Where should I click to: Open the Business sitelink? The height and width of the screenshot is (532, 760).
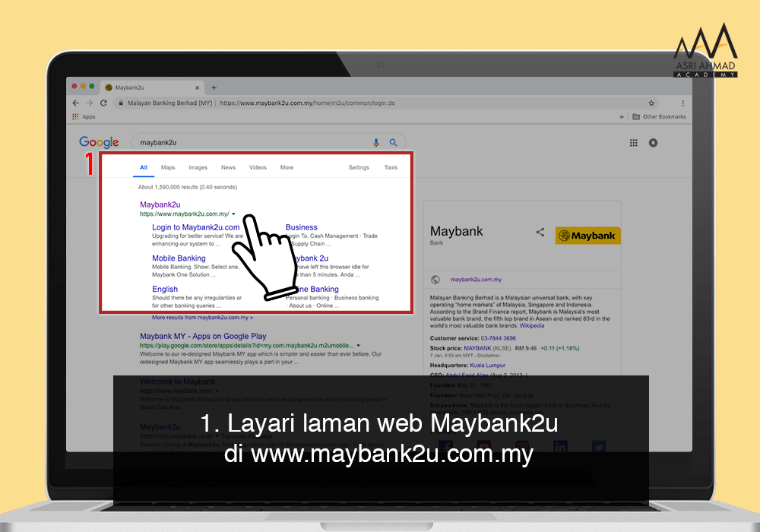point(302,227)
